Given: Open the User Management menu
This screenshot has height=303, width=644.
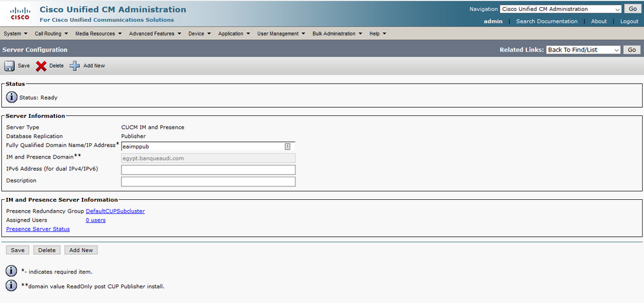Looking at the screenshot, I should [281, 34].
